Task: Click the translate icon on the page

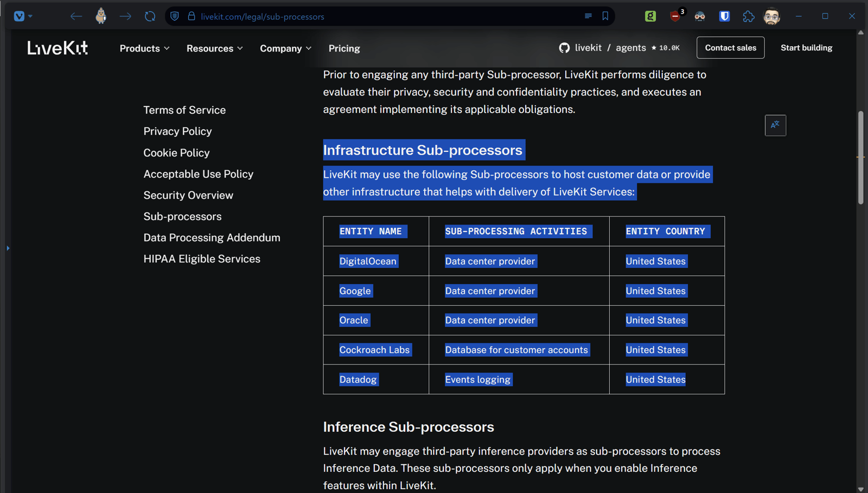Action: tap(775, 125)
